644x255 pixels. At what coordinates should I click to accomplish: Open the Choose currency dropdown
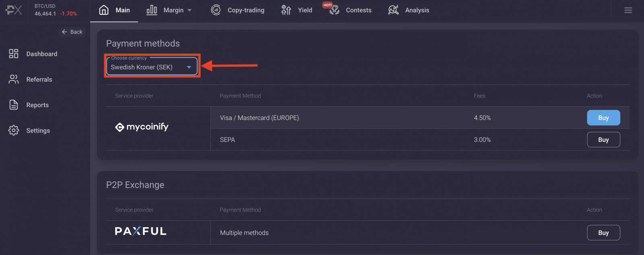tap(152, 66)
